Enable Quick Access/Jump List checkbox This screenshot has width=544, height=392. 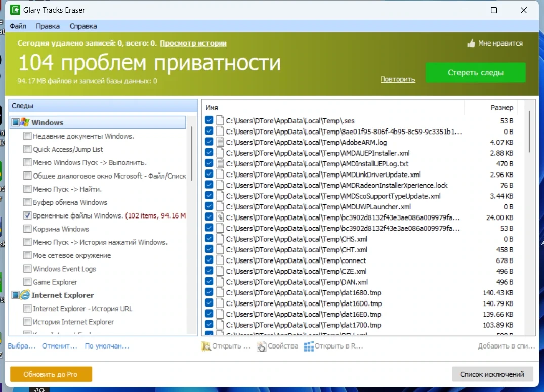pos(27,149)
